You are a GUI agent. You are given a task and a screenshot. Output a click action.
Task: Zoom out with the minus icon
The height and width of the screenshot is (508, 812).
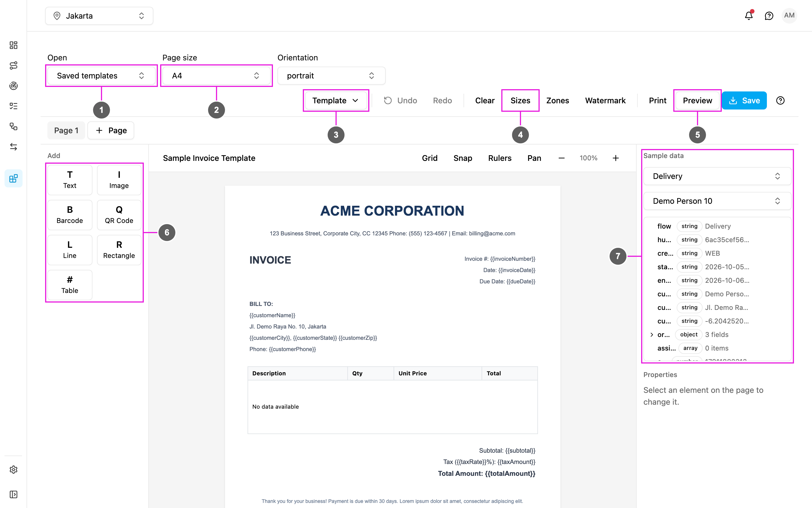click(561, 158)
